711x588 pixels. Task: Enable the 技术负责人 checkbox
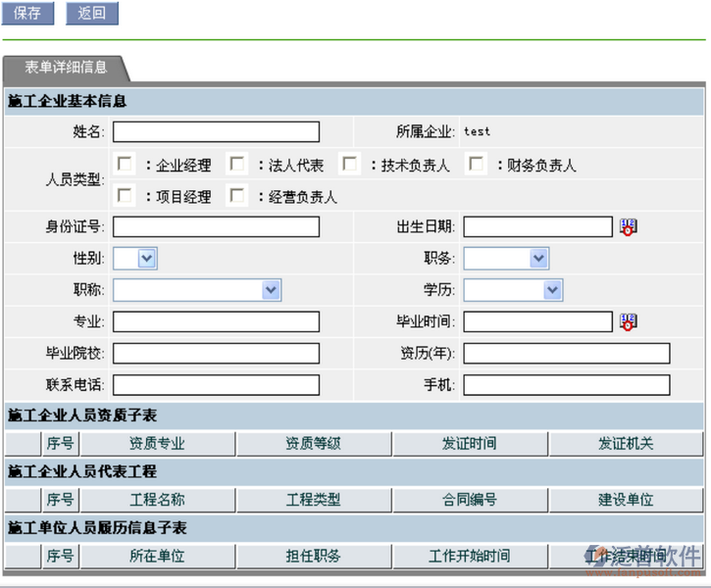click(x=349, y=164)
